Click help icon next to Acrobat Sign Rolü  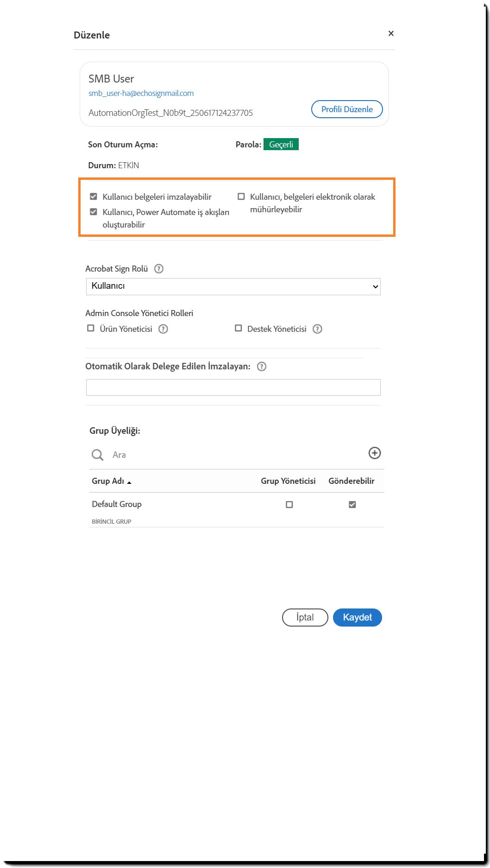(159, 269)
